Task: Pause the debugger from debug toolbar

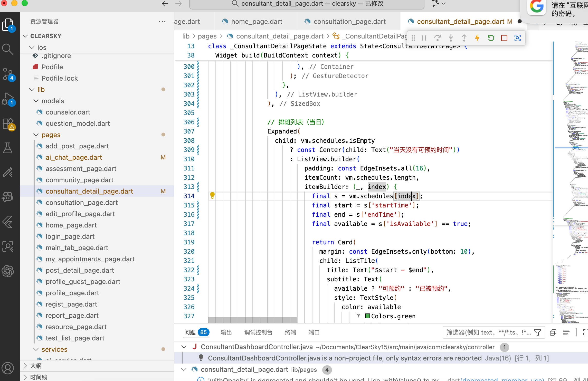Action: pyautogui.click(x=424, y=38)
